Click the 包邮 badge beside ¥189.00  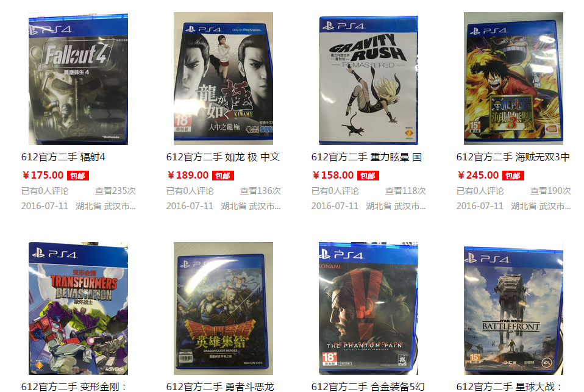223,176
